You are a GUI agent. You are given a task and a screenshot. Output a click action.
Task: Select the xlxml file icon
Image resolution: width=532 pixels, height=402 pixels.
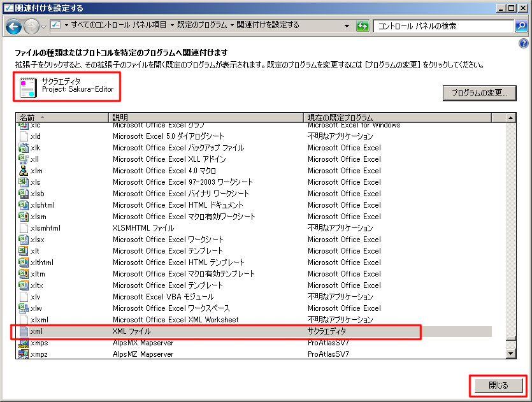24,320
